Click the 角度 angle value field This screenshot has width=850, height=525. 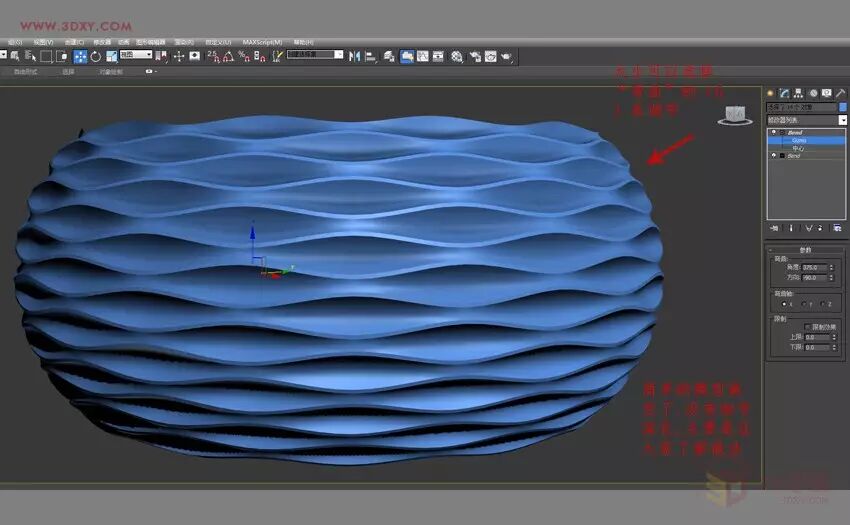coord(815,267)
